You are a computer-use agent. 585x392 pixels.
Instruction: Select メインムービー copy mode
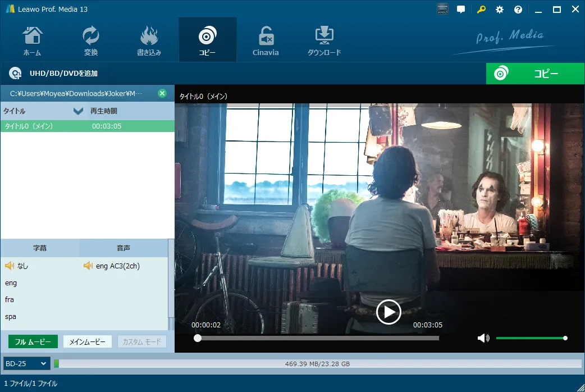[88, 341]
